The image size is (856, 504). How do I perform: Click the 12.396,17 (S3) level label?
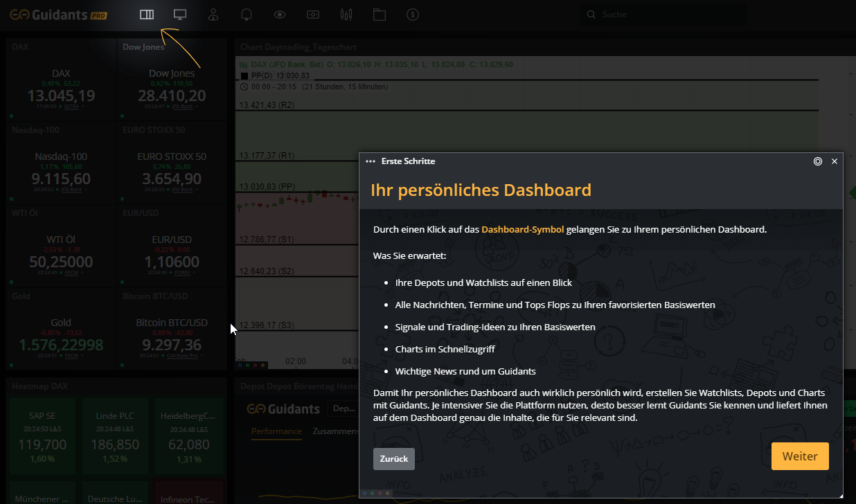[267, 325]
